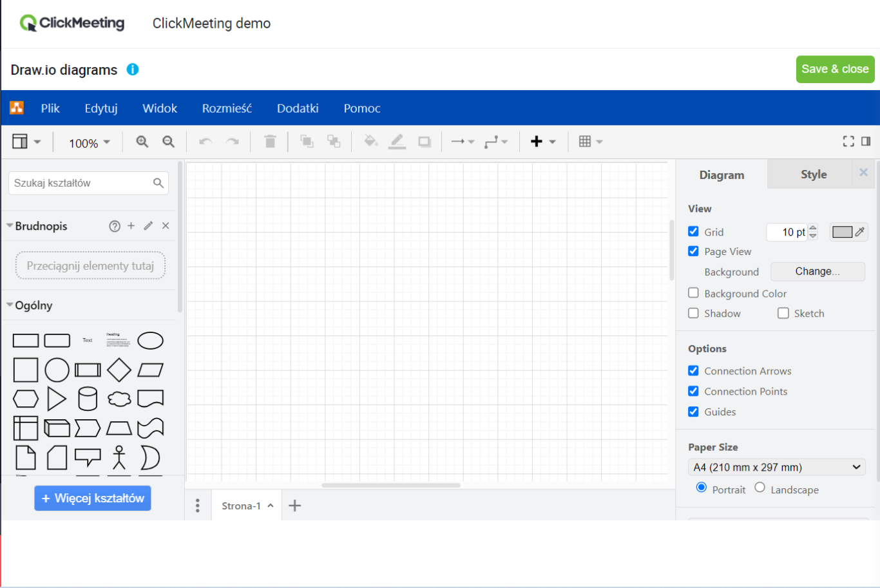The height and width of the screenshot is (588, 880).
Task: Select the Line Color toolbar icon
Action: (397, 141)
